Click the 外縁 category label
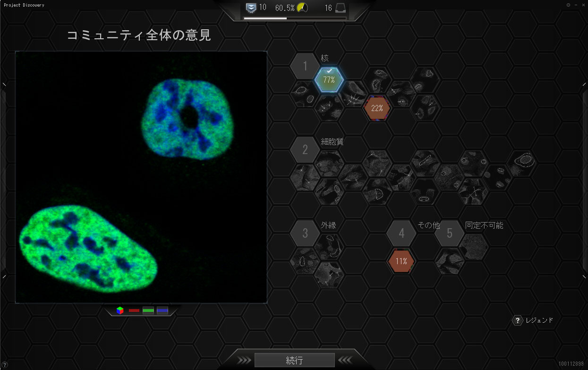Viewport: 588px width, 370px height. point(328,225)
